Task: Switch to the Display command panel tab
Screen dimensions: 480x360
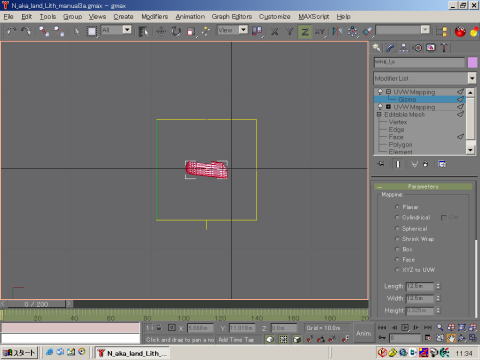Action: click(x=431, y=48)
